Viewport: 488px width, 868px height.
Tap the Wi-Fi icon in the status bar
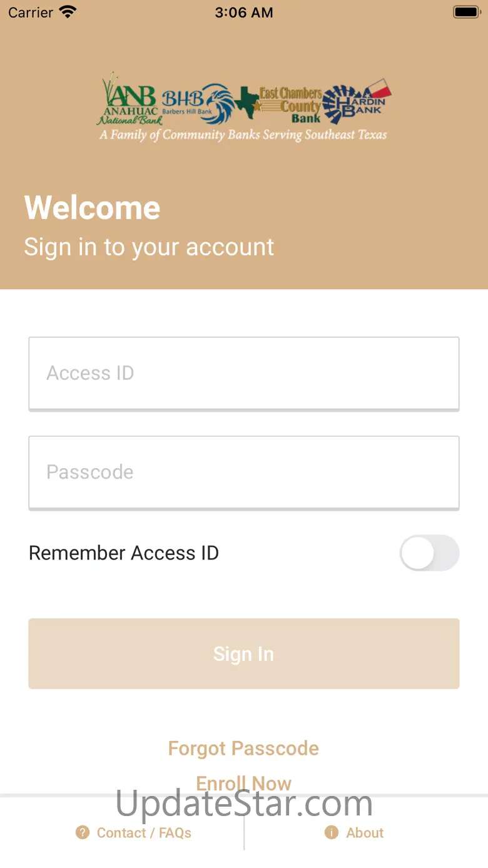[x=67, y=12]
